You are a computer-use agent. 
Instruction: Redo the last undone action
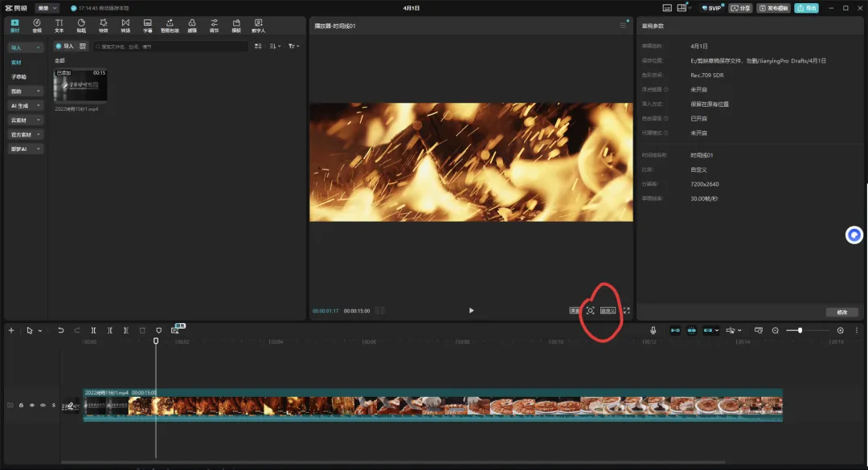(77, 330)
